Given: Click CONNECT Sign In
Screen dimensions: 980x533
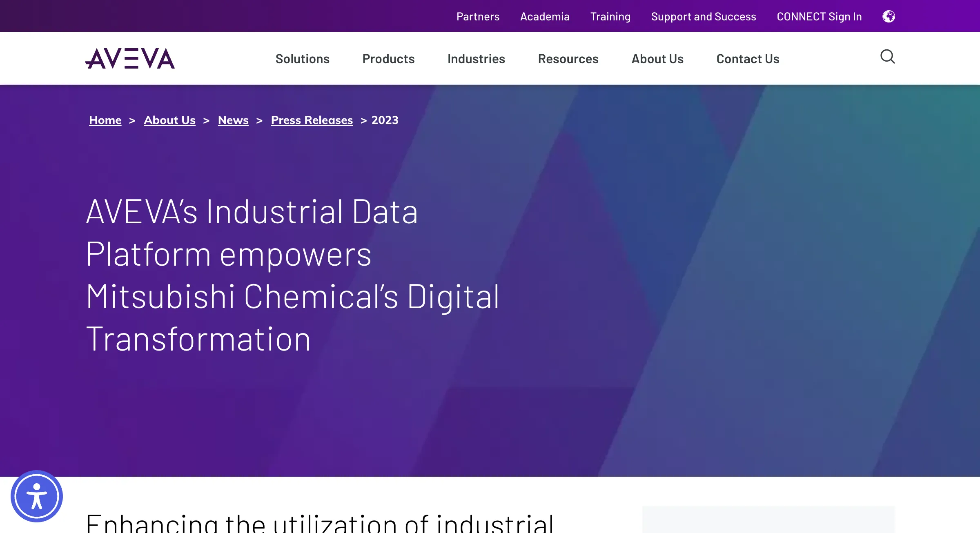Looking at the screenshot, I should 819,16.
